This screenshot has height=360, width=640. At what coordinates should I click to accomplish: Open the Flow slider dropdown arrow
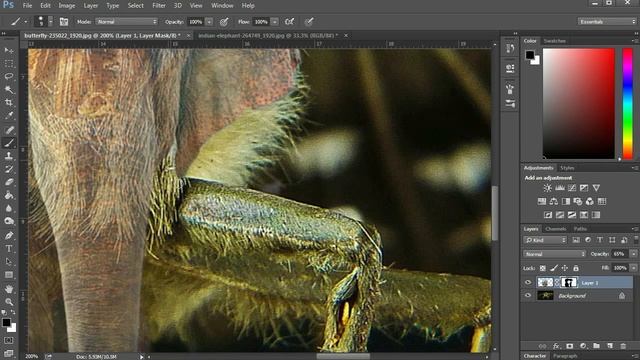[x=275, y=22]
